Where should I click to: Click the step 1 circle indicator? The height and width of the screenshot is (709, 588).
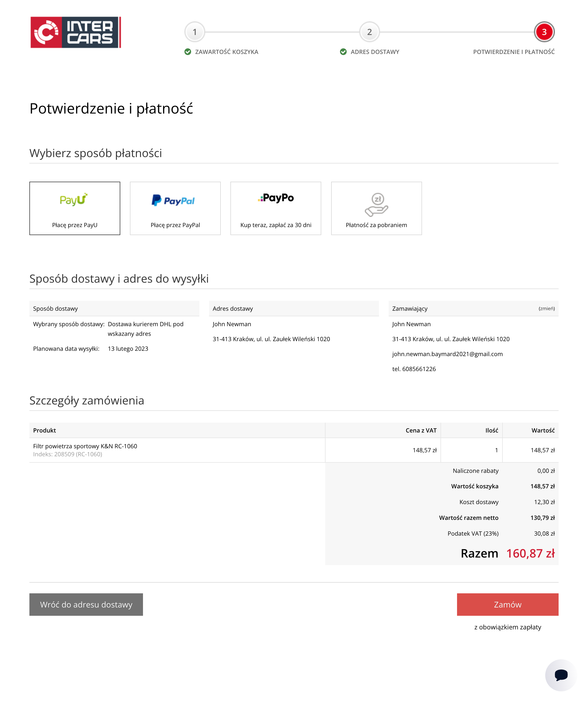[x=195, y=32]
